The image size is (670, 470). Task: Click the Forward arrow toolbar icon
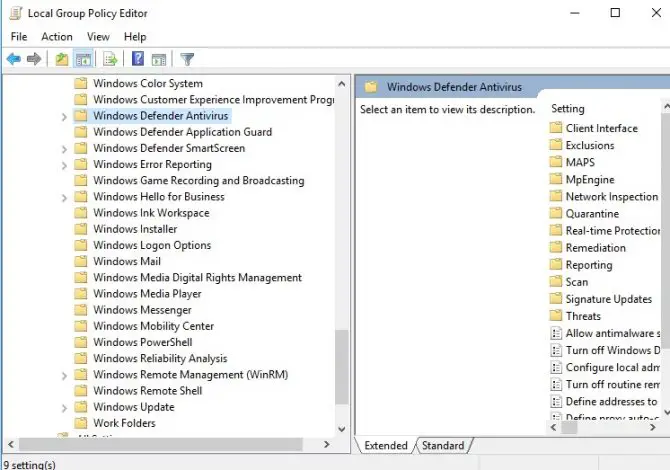pyautogui.click(x=34, y=59)
